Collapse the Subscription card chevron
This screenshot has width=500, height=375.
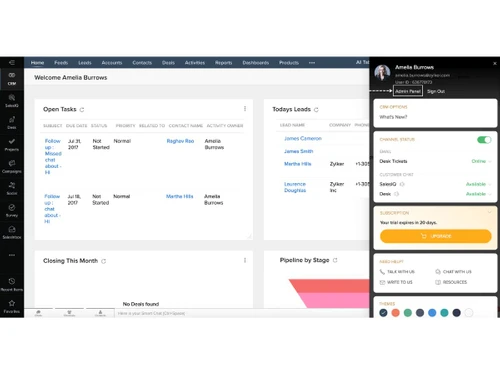tap(489, 212)
